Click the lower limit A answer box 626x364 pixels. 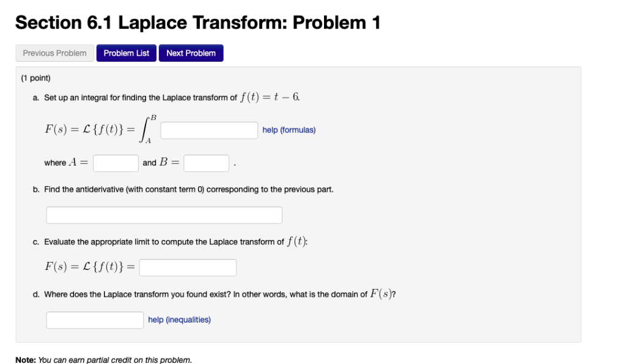[116, 162]
